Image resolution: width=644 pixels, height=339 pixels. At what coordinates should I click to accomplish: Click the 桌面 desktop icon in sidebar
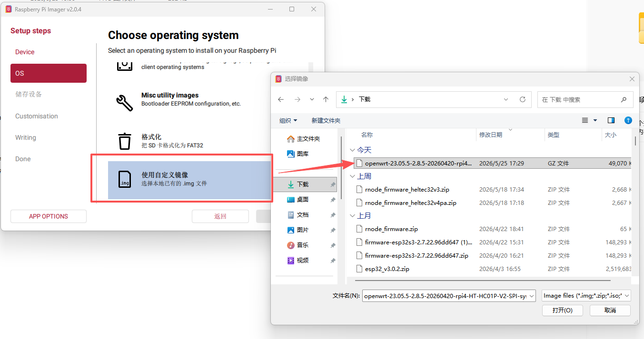click(291, 200)
